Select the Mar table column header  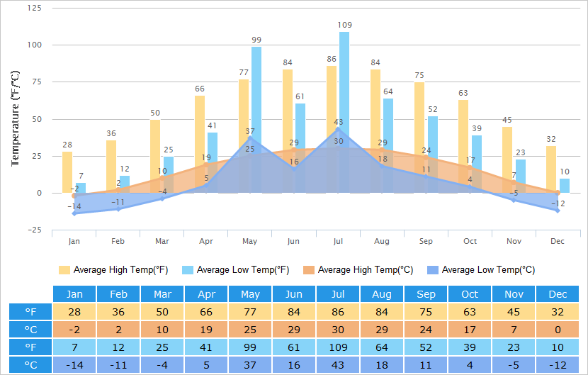pyautogui.click(x=162, y=294)
